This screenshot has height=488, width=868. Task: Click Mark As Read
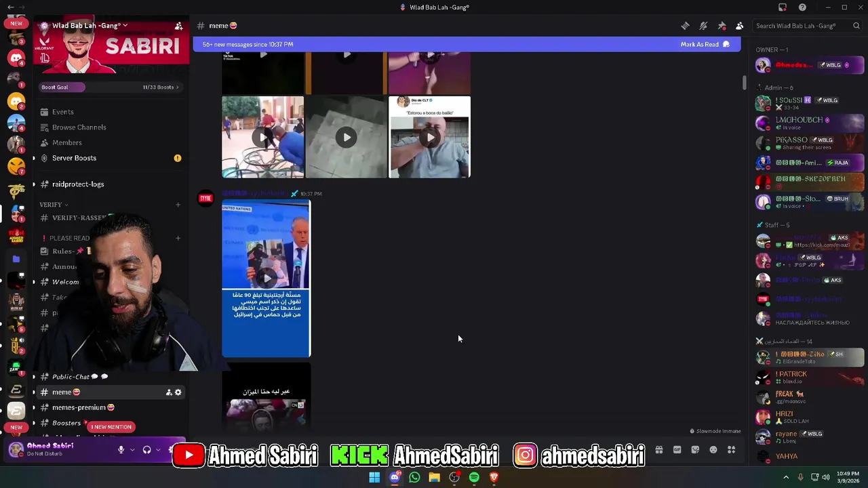pyautogui.click(x=705, y=45)
